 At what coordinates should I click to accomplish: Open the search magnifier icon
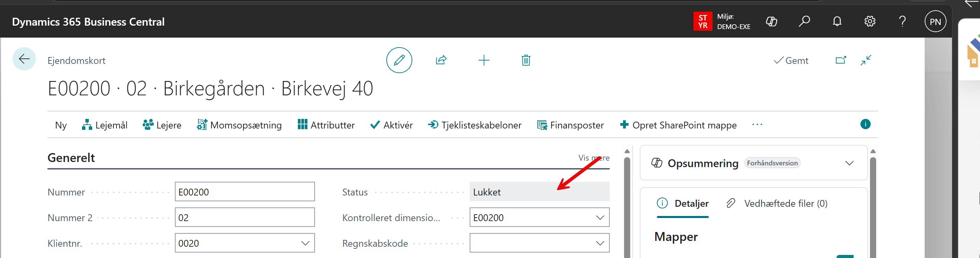click(804, 21)
